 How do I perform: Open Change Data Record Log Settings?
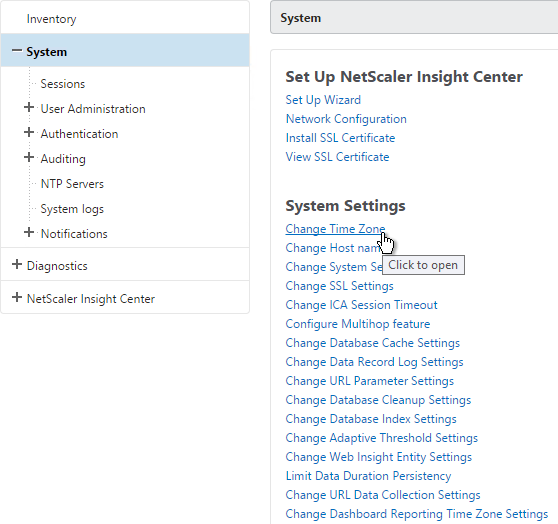click(x=374, y=362)
